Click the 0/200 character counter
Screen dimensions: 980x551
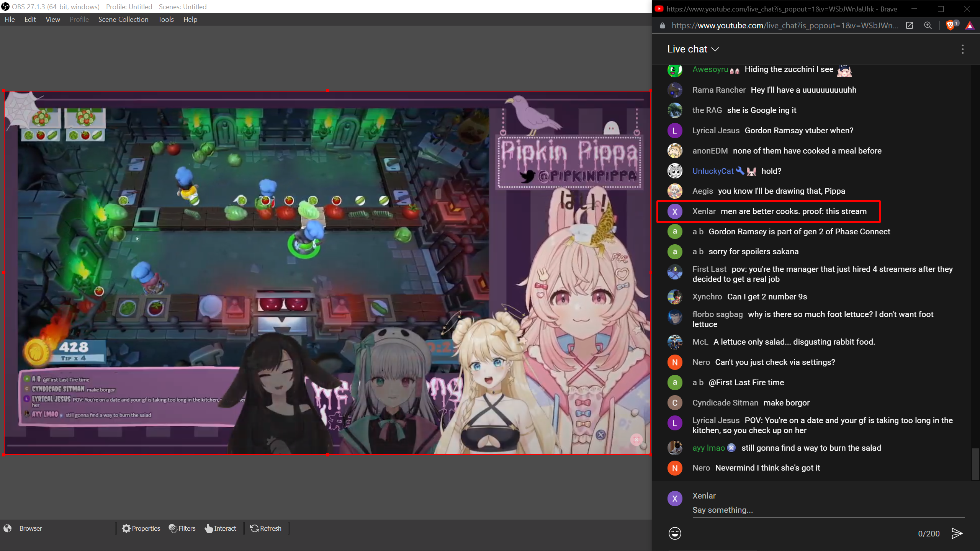coord(929,534)
